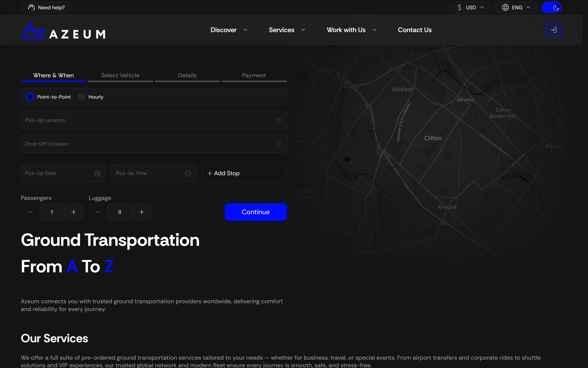The height and width of the screenshot is (368, 588).
Task: Increase luggage with the plus button
Action: click(142, 212)
